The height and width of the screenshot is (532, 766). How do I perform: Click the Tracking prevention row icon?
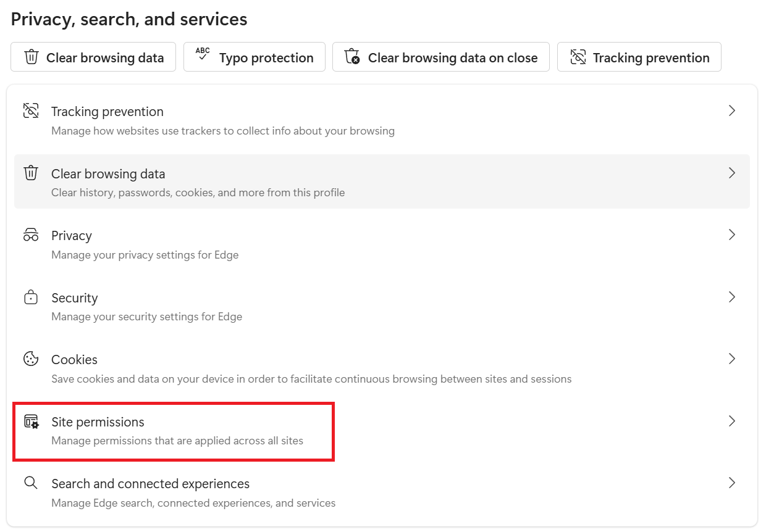pyautogui.click(x=31, y=111)
